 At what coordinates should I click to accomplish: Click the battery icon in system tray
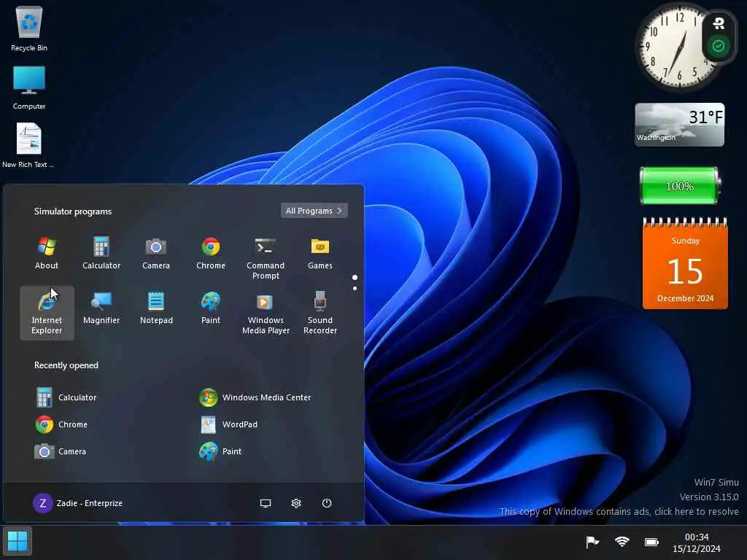coord(651,542)
